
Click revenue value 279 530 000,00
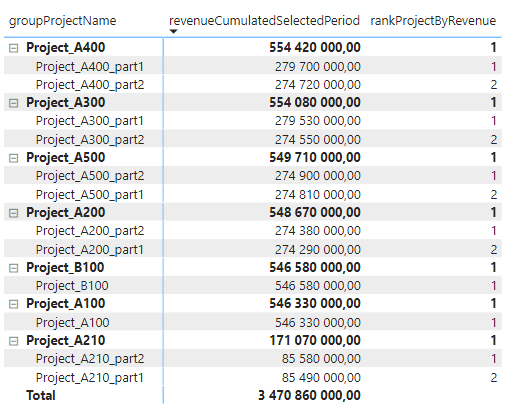318,121
